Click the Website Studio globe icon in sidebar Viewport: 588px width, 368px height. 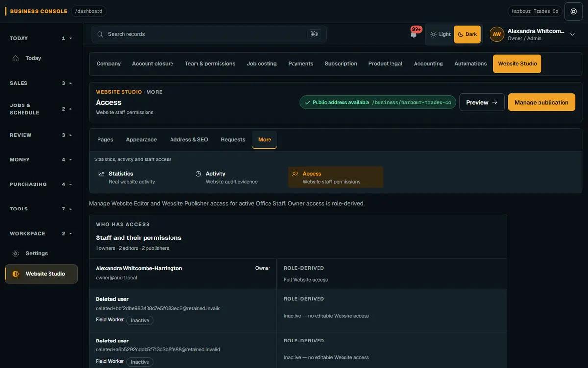point(16,274)
